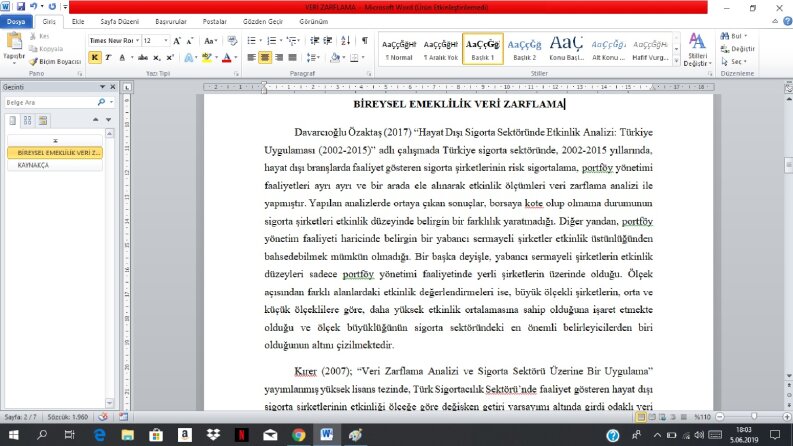This screenshot has width=793, height=446.
Task: Click the Belge Ara search field
Action: coord(50,102)
